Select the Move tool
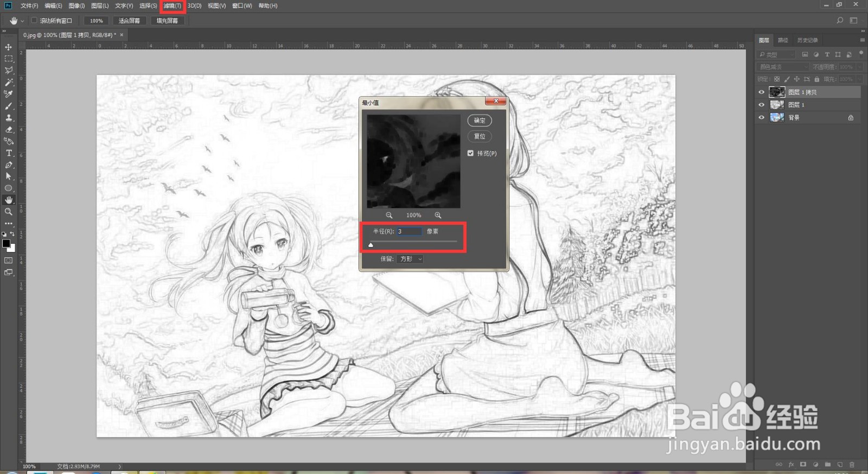Image resolution: width=868 pixels, height=474 pixels. 9,47
